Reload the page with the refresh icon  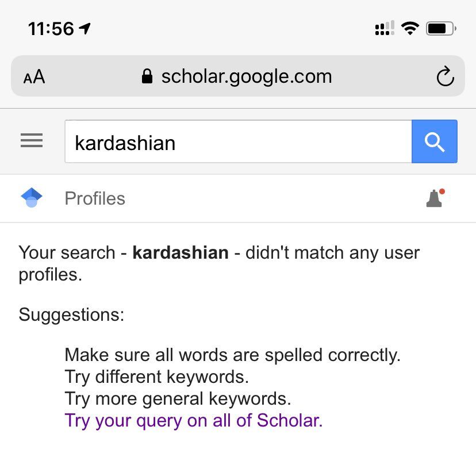click(x=445, y=77)
